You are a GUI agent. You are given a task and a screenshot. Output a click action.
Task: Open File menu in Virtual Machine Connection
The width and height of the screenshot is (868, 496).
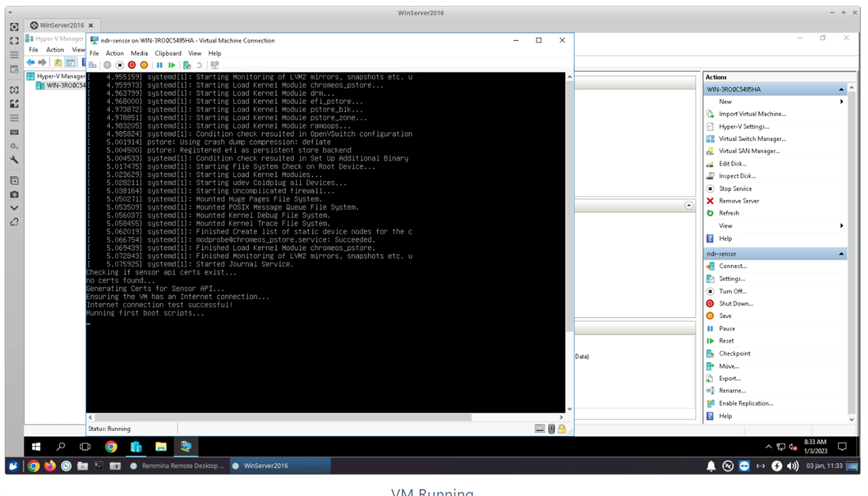pyautogui.click(x=94, y=53)
